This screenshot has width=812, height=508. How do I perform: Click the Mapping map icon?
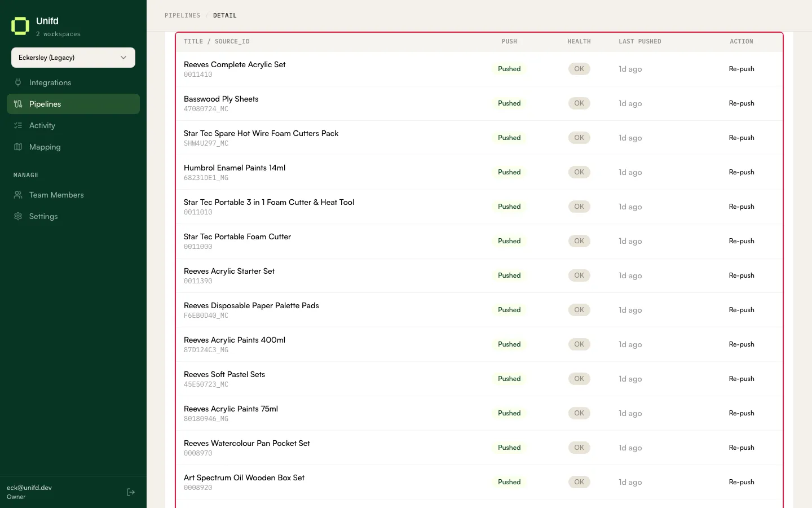[18, 147]
